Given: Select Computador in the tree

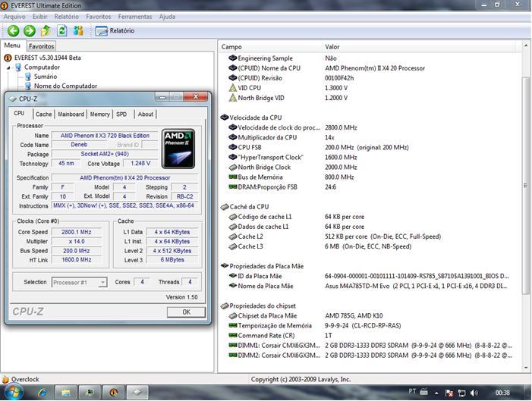Looking at the screenshot, I should tap(42, 67).
